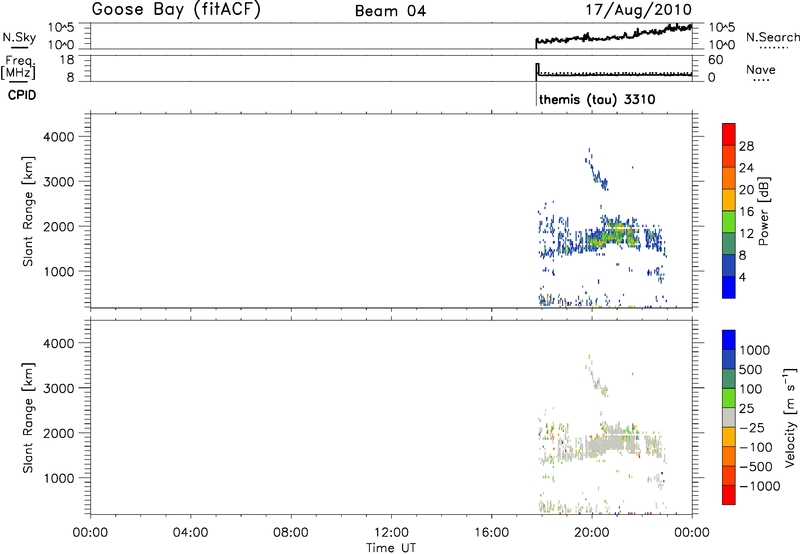Click the '08:00' time axis label
The width and height of the screenshot is (800, 554).
[x=291, y=533]
